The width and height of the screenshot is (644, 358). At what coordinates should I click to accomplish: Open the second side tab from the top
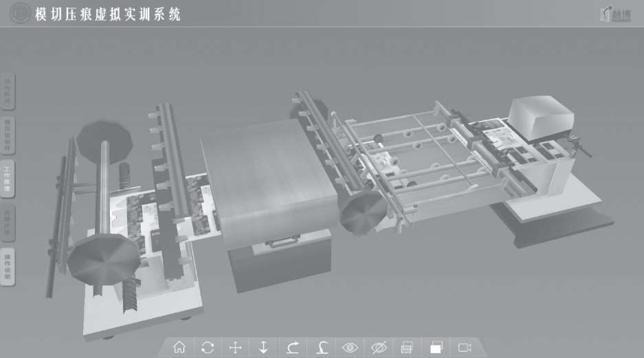pyautogui.click(x=8, y=135)
